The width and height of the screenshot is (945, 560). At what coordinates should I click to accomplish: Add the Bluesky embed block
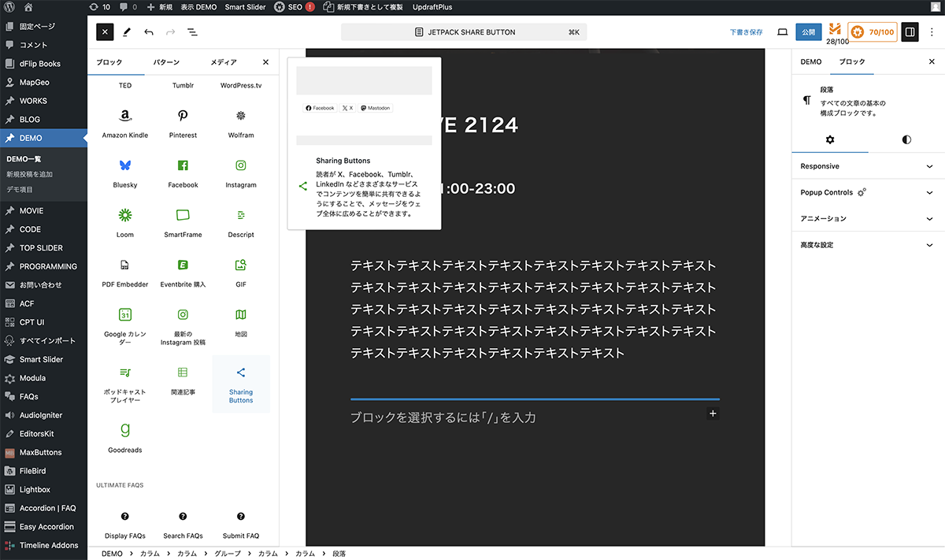click(125, 172)
